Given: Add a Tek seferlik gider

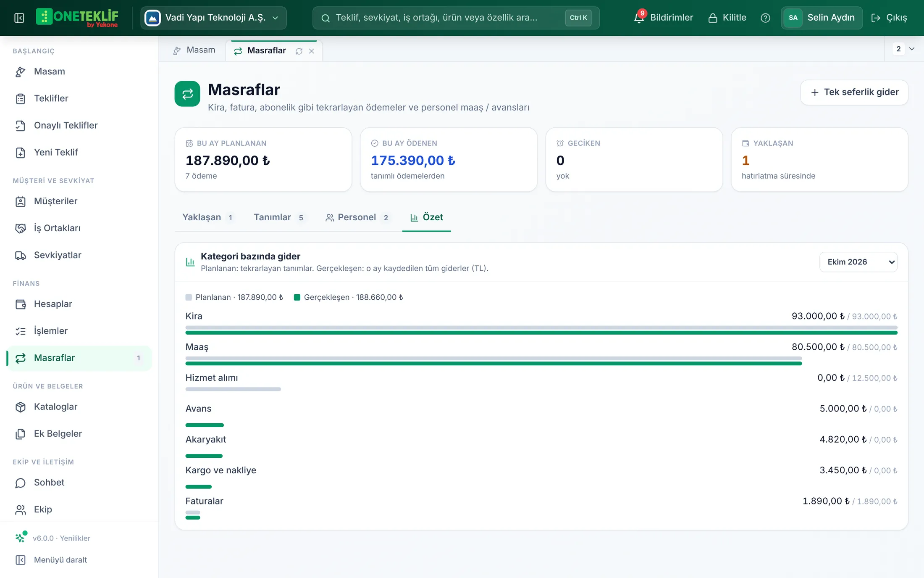Looking at the screenshot, I should (x=854, y=92).
